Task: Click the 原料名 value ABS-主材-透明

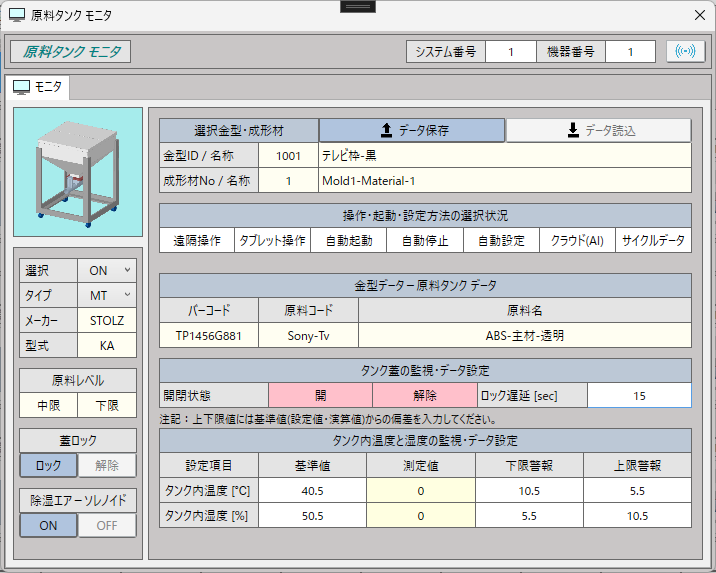Action: tap(525, 336)
